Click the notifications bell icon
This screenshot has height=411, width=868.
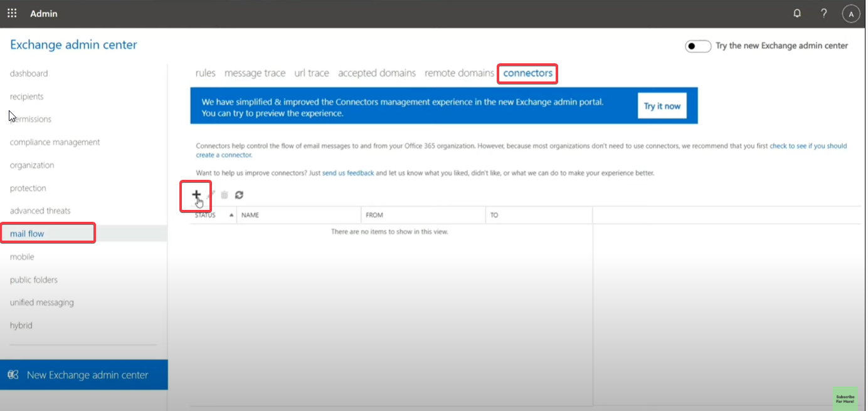tap(797, 13)
